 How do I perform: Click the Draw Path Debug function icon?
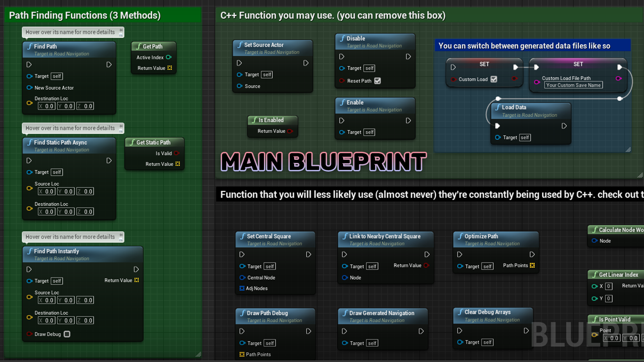243,313
